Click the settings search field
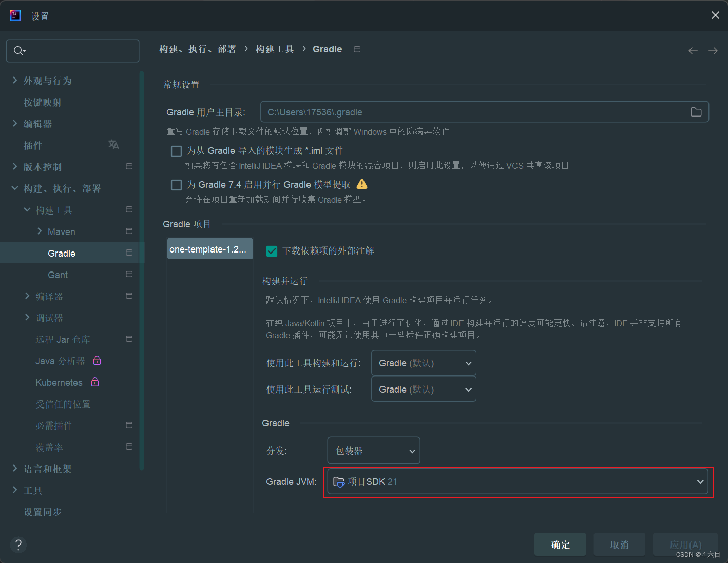728x563 pixels. coord(73,51)
